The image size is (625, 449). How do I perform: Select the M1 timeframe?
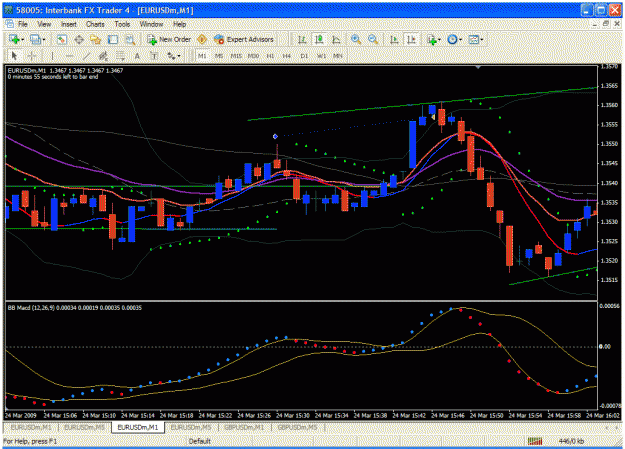pos(202,56)
